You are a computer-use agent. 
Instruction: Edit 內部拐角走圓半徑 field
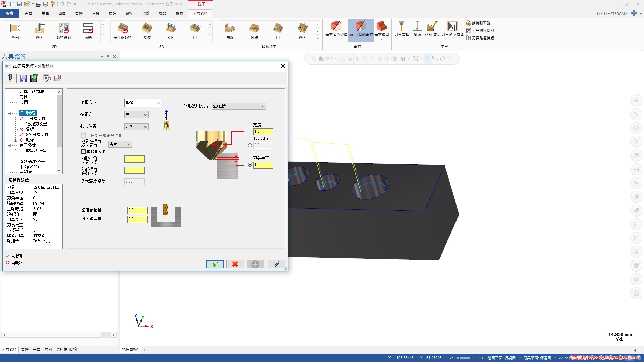(135, 159)
